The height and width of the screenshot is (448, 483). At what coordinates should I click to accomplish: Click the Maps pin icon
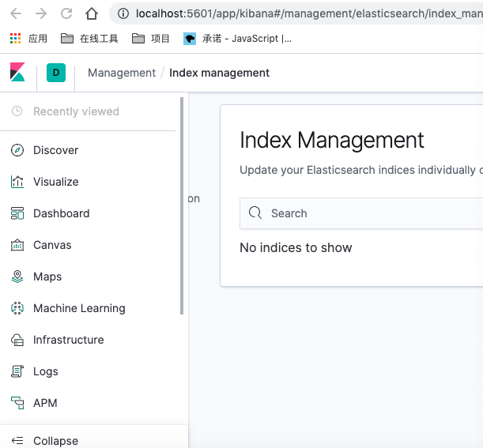(17, 277)
